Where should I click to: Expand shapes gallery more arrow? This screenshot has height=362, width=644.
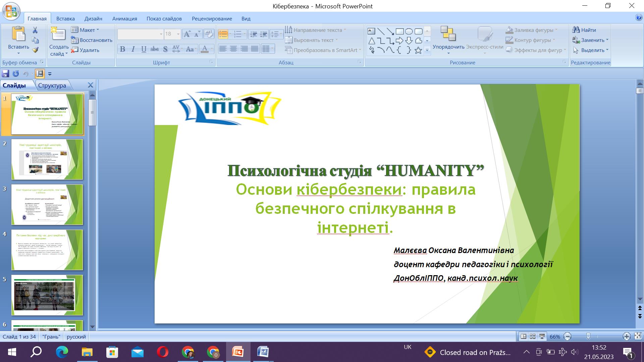[427, 50]
